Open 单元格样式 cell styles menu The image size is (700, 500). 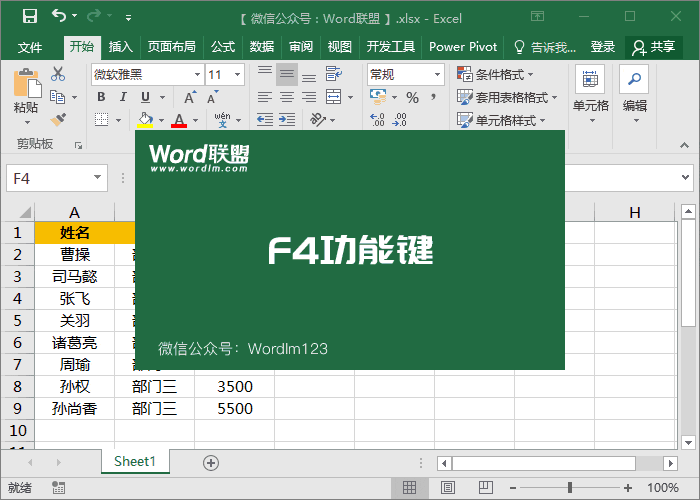click(x=501, y=120)
